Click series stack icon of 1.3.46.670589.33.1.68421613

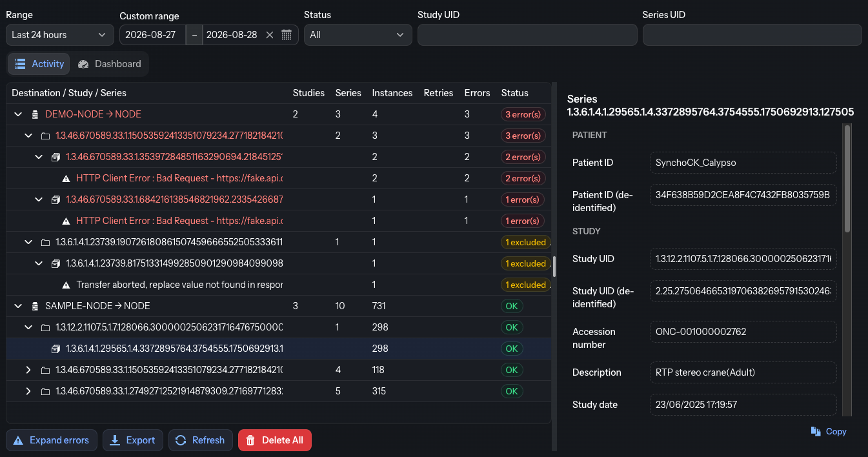(56, 199)
